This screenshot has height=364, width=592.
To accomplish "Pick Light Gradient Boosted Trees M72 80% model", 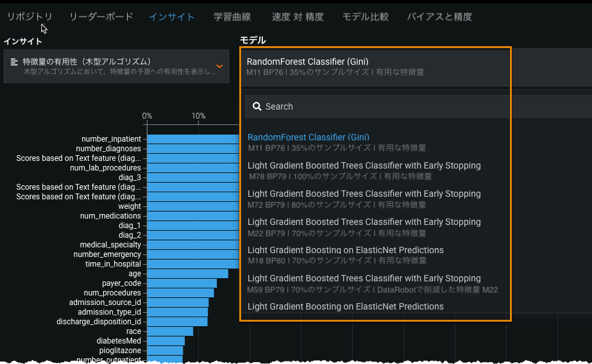I will [364, 198].
